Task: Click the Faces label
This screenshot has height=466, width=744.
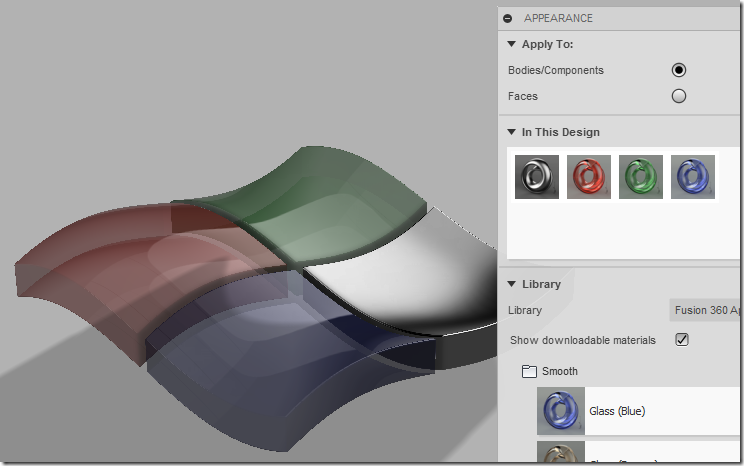Action: click(x=523, y=96)
